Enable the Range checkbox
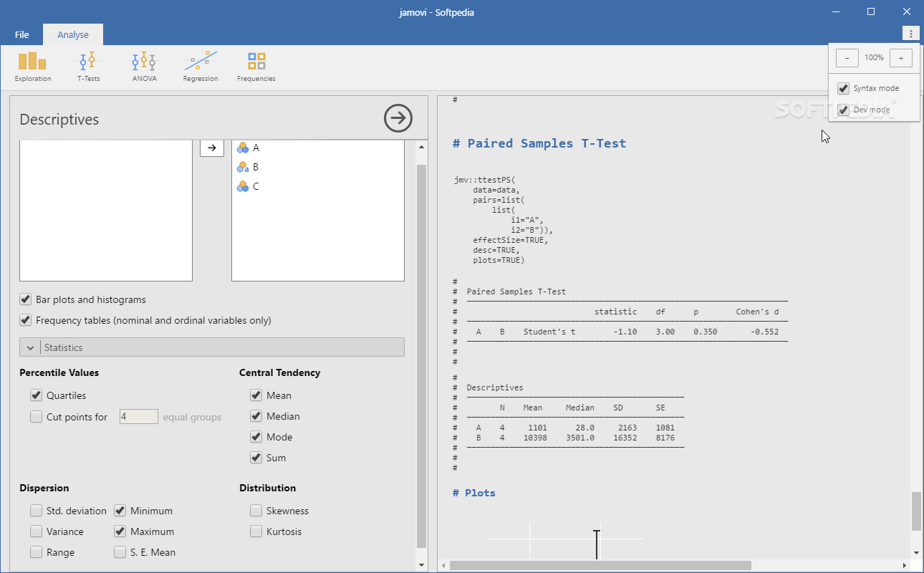This screenshot has width=924, height=573. pos(37,552)
